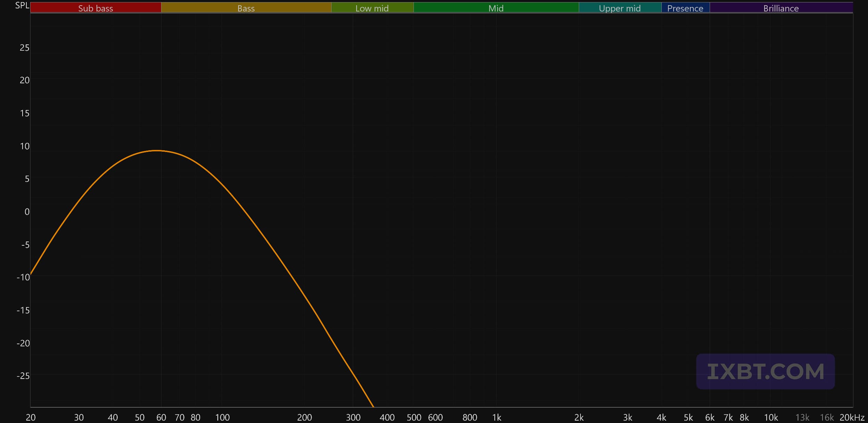868x423 pixels.
Task: Click the 20kHz axis label
Action: tap(852, 417)
